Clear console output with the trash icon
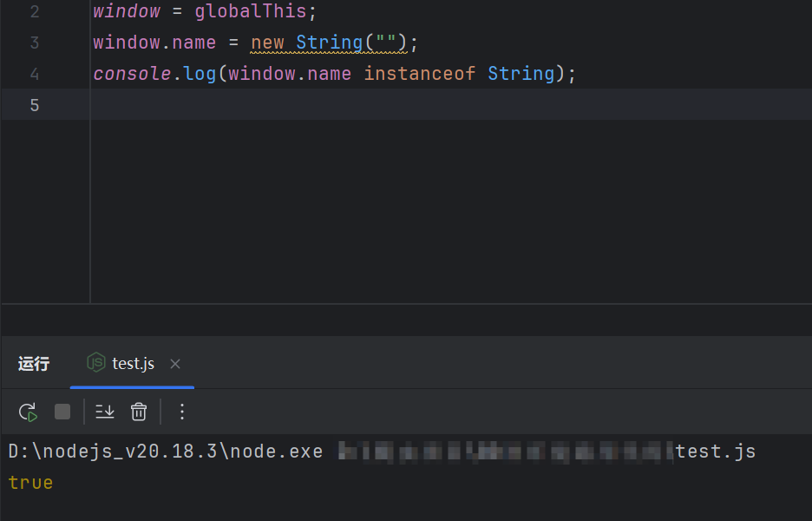Image resolution: width=812 pixels, height=521 pixels. (x=139, y=412)
